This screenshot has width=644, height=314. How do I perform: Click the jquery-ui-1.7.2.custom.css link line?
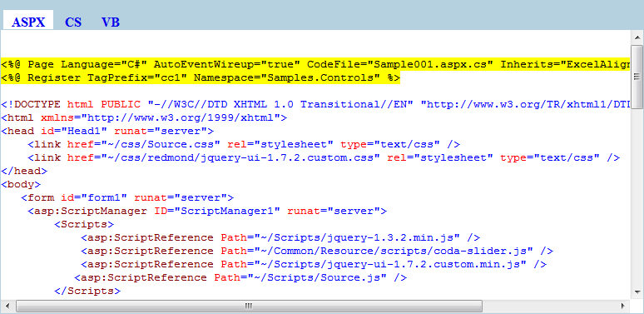coord(324,157)
